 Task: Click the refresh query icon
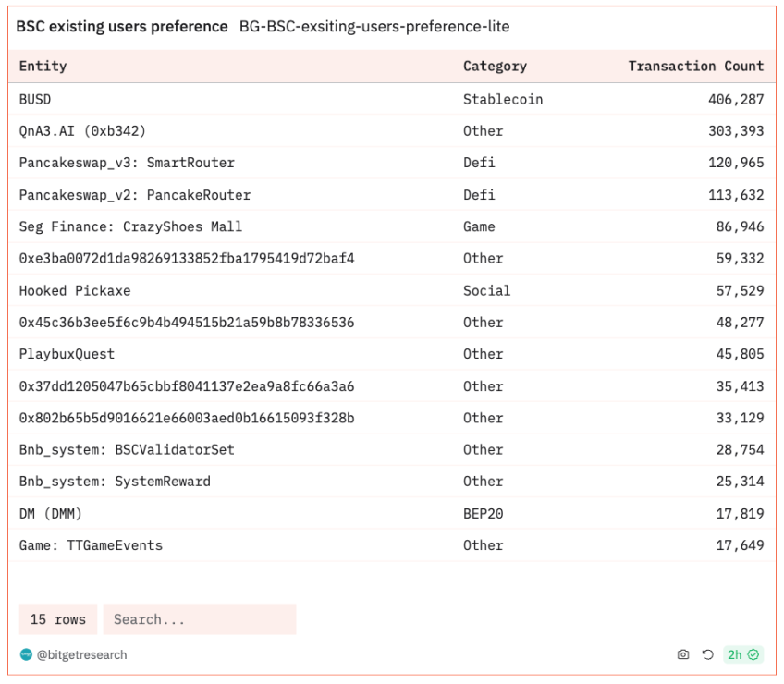coord(707,654)
